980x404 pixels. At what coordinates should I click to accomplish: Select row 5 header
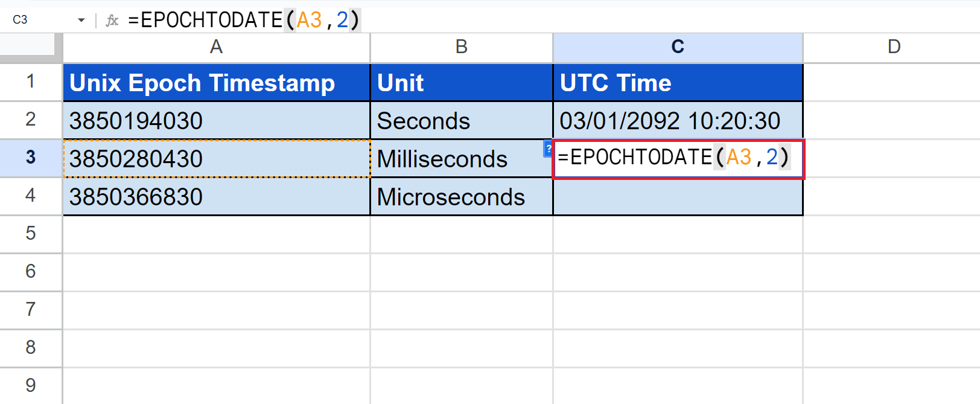point(30,234)
